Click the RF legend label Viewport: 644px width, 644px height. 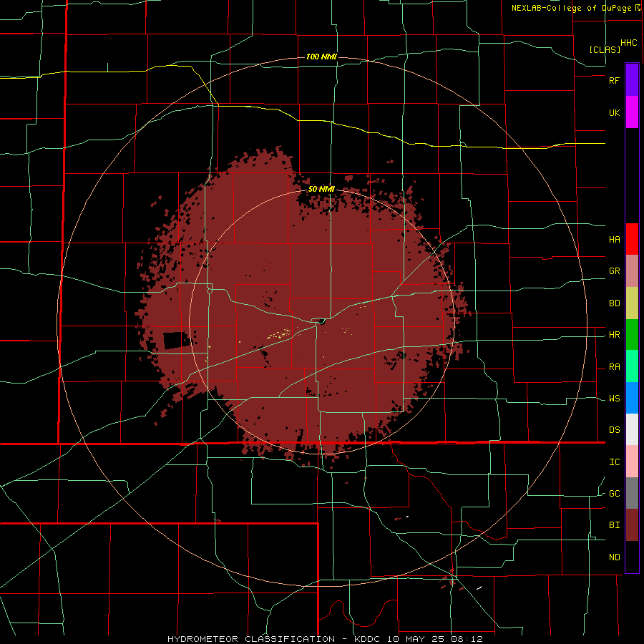614,80
